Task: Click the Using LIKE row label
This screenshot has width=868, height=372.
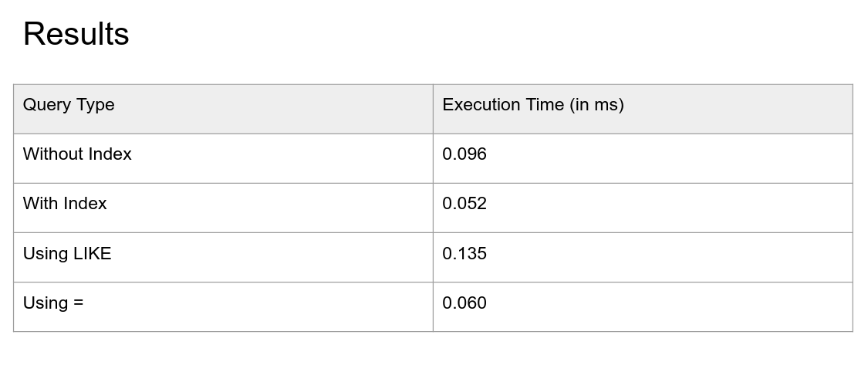Action: [67, 254]
